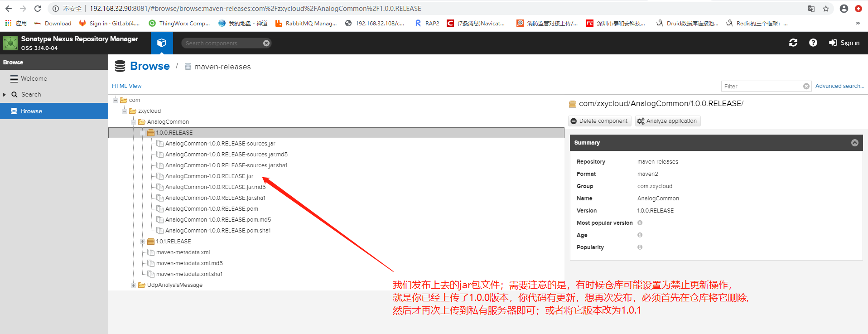Select AnalogCommon-1.0.0.RELEASE-sources.jar
This screenshot has width=868, height=334.
pyautogui.click(x=220, y=144)
